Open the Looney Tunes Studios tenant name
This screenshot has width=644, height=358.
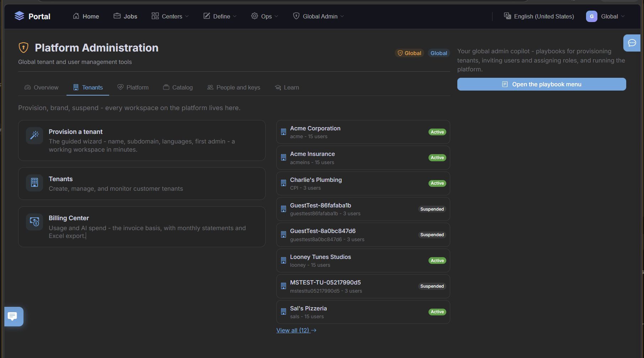(x=320, y=257)
